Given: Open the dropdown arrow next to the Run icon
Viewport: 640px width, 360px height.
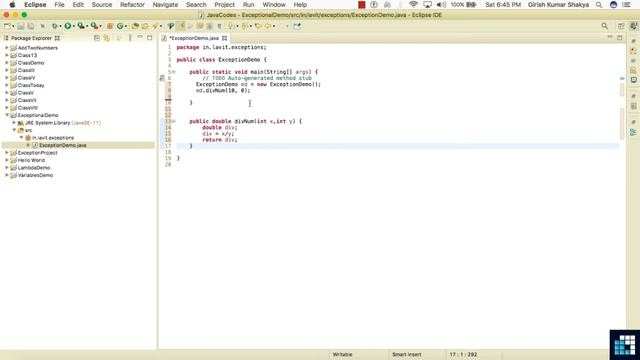Looking at the screenshot, I should tap(73, 27).
